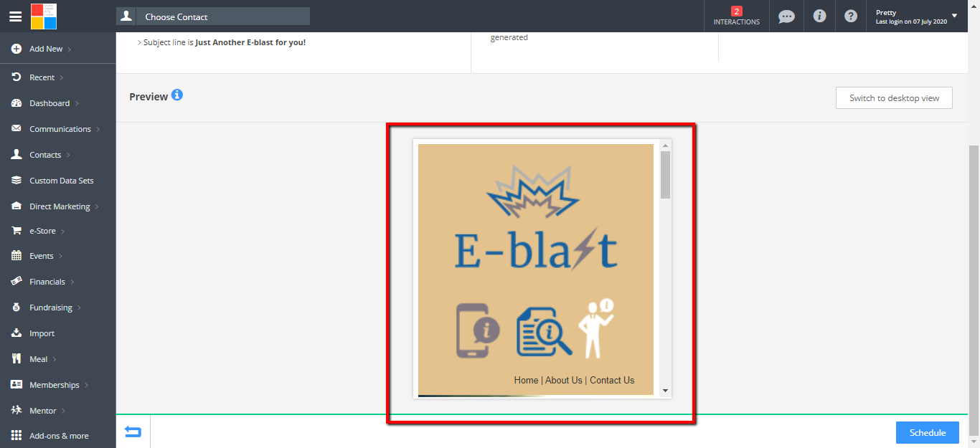Click the e-Store cart icon

tap(17, 231)
